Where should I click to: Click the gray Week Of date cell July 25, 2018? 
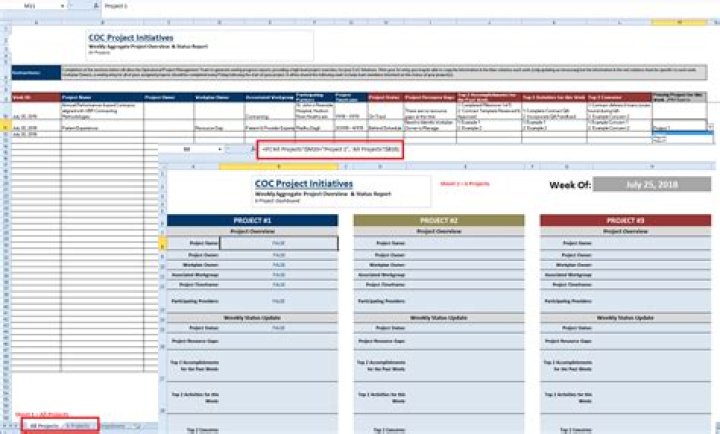tap(652, 185)
